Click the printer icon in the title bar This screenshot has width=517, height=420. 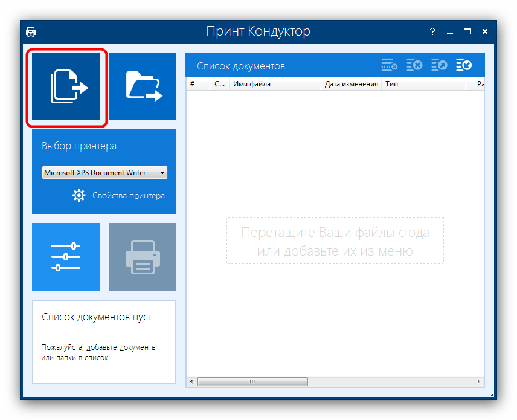31,31
